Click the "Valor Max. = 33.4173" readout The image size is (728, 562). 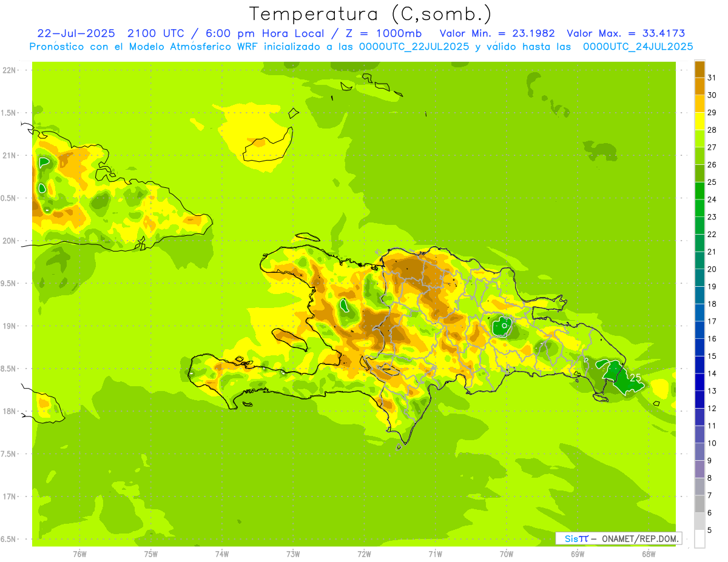[x=625, y=33]
